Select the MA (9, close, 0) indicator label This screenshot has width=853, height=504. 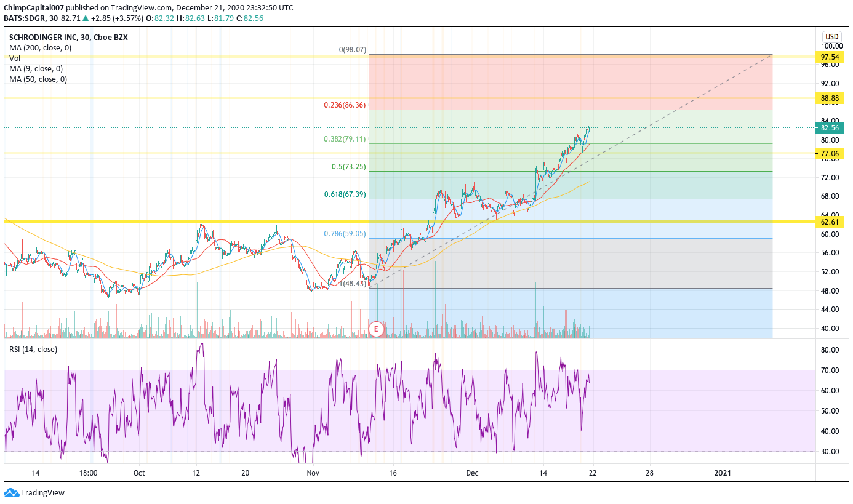coord(36,68)
